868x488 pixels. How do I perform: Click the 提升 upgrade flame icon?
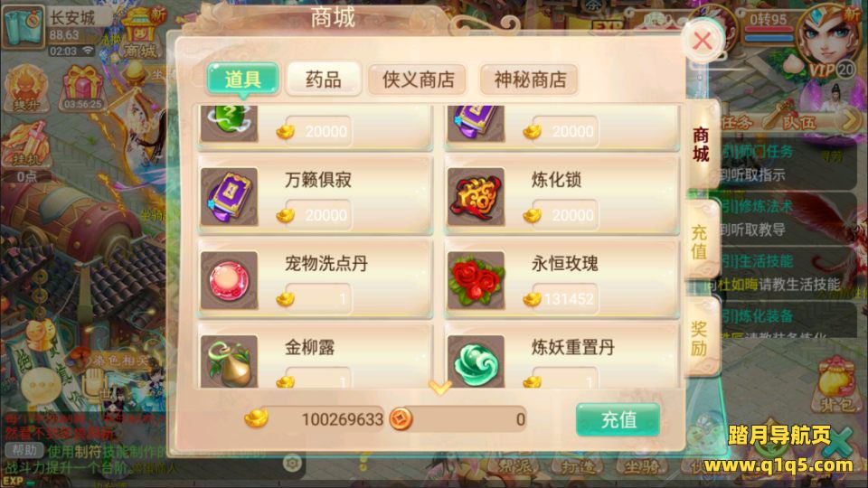[x=26, y=89]
